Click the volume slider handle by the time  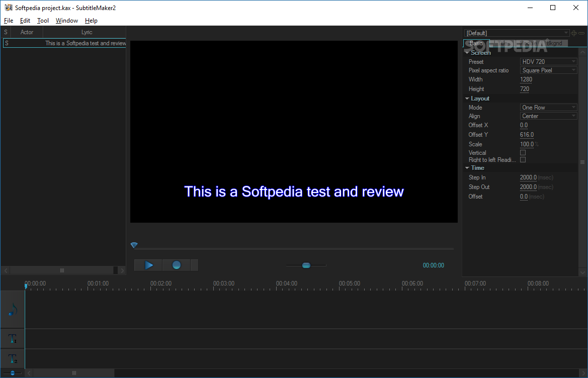pos(306,265)
